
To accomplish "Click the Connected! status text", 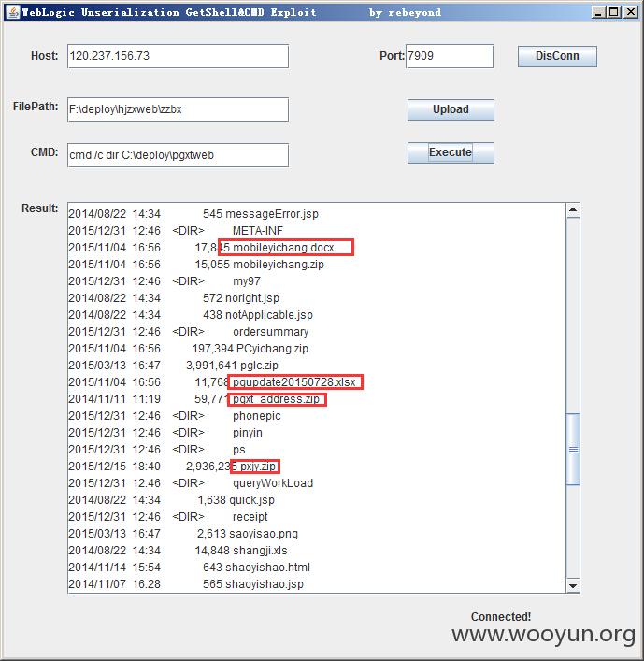I will click(x=501, y=617).
